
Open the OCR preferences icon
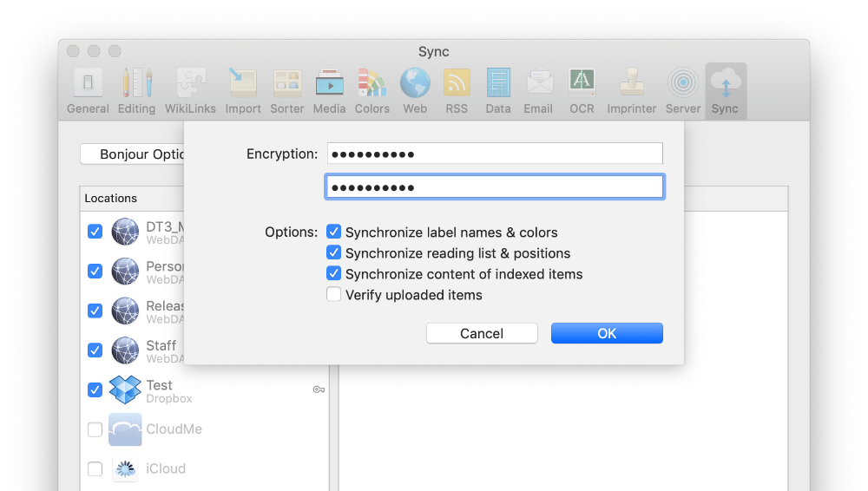coord(582,91)
